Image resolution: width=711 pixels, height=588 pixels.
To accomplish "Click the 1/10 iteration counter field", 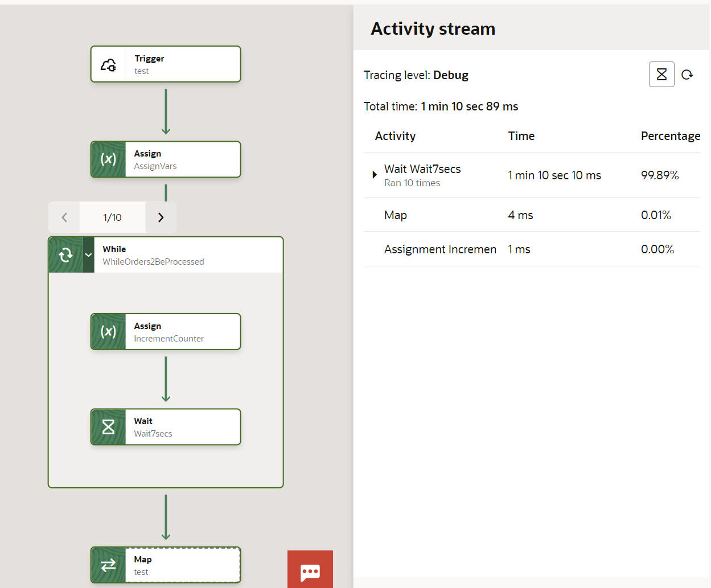I will (x=112, y=217).
